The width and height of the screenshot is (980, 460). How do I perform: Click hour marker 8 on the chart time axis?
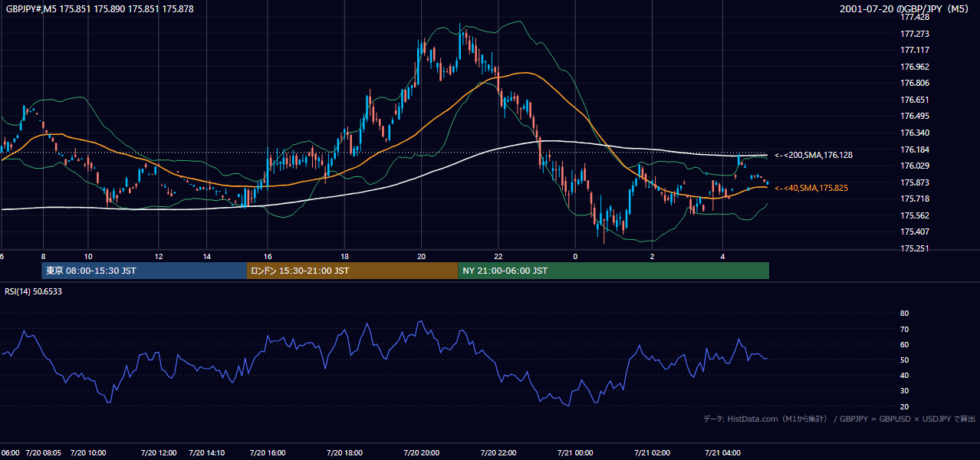(x=43, y=257)
